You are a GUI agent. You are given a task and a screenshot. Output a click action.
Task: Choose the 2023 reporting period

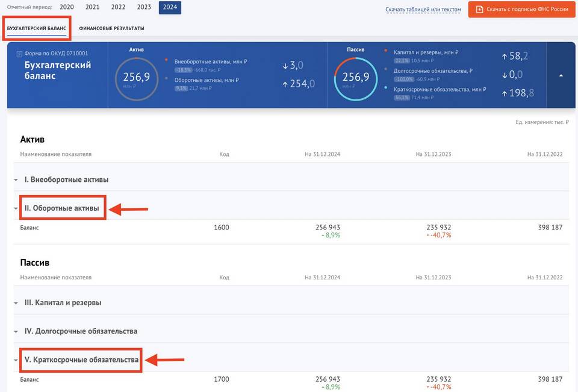(x=144, y=8)
